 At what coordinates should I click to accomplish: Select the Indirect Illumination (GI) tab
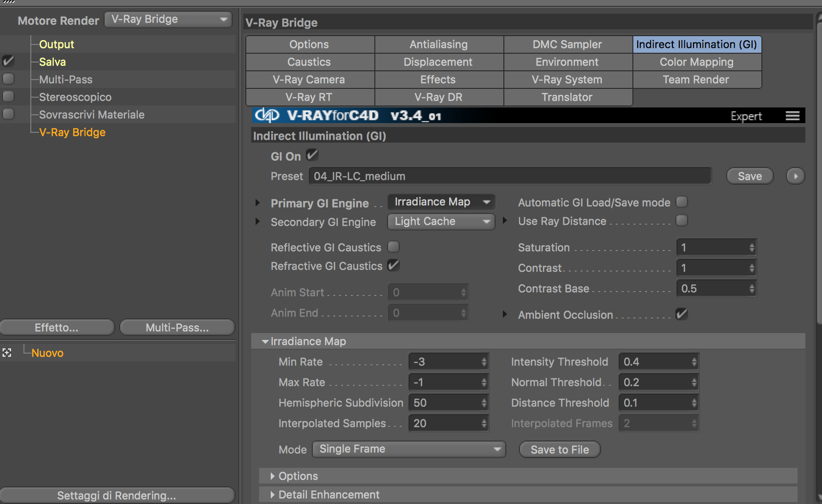(x=697, y=44)
